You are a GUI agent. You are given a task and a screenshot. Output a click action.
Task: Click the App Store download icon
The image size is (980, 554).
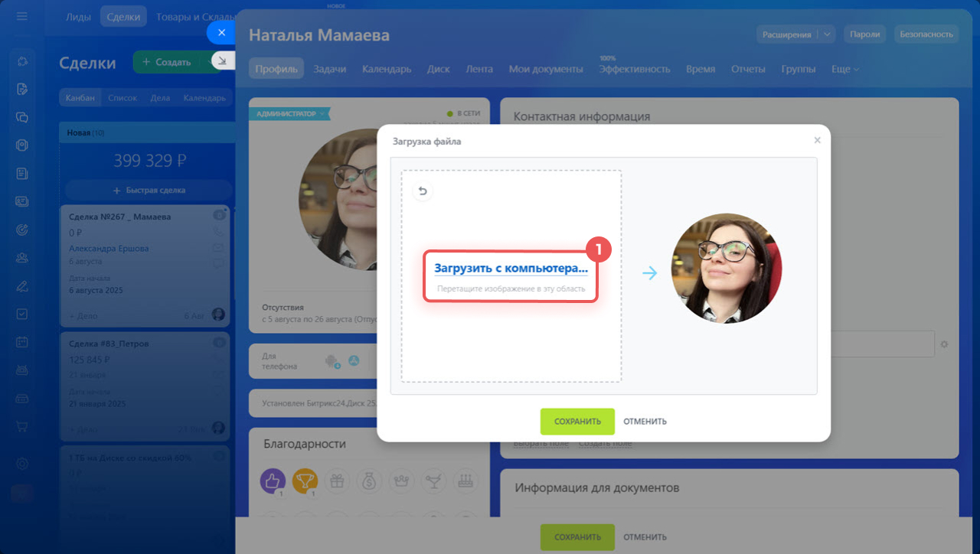(354, 360)
